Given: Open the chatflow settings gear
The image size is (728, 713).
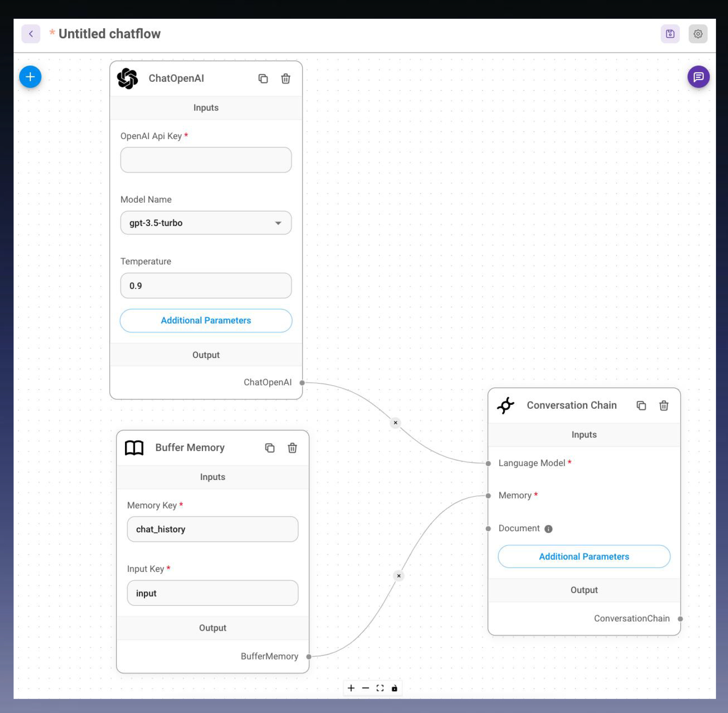Looking at the screenshot, I should click(x=698, y=34).
